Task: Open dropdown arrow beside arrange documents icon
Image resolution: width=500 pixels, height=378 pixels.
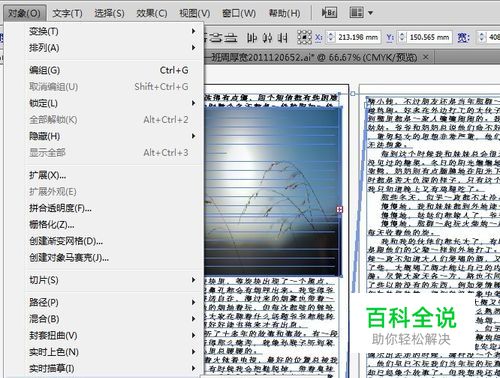Action: (371, 13)
